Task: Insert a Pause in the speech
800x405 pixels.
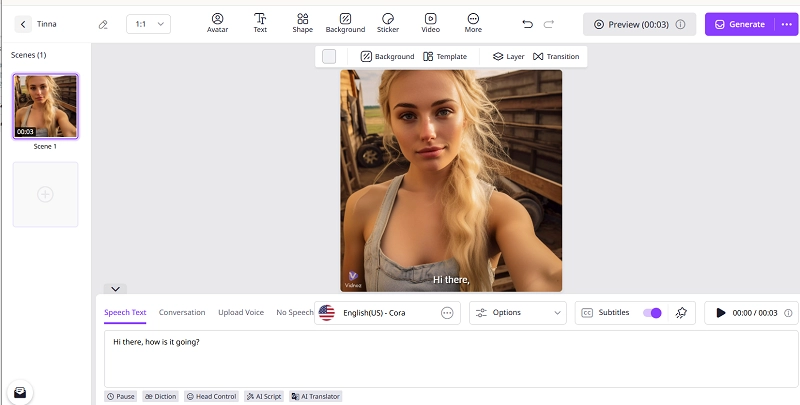Action: pos(120,396)
